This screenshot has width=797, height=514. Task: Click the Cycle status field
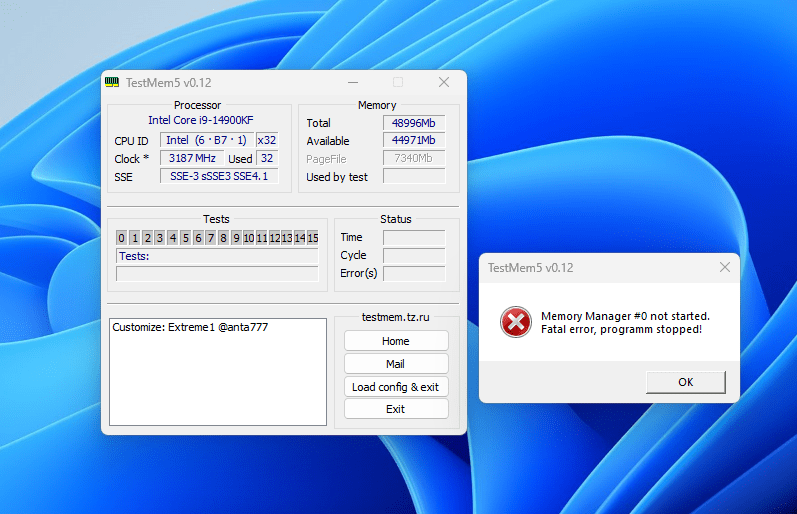tap(414, 255)
